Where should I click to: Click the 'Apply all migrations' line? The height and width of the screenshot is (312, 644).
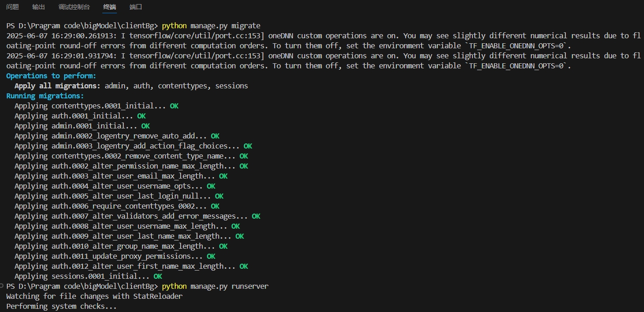[x=131, y=86]
